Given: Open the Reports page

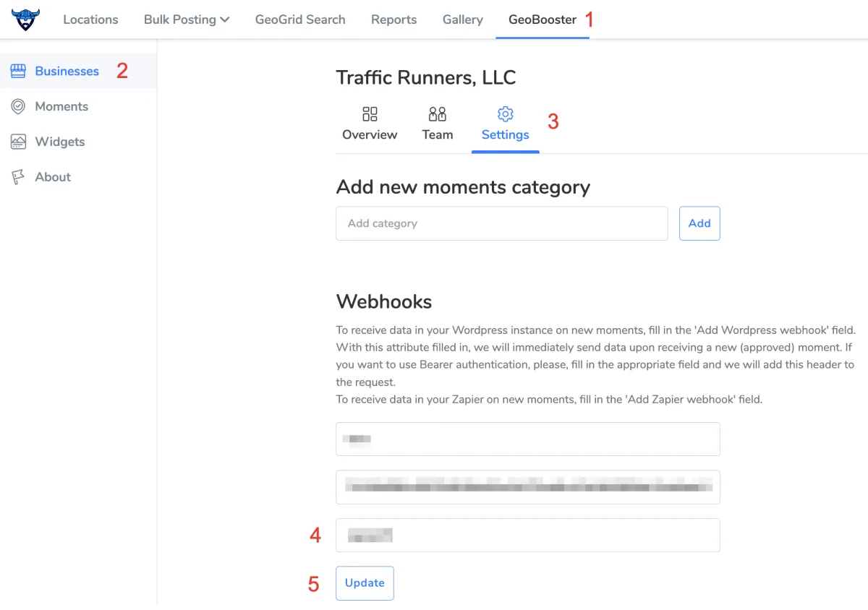Looking at the screenshot, I should click(393, 20).
